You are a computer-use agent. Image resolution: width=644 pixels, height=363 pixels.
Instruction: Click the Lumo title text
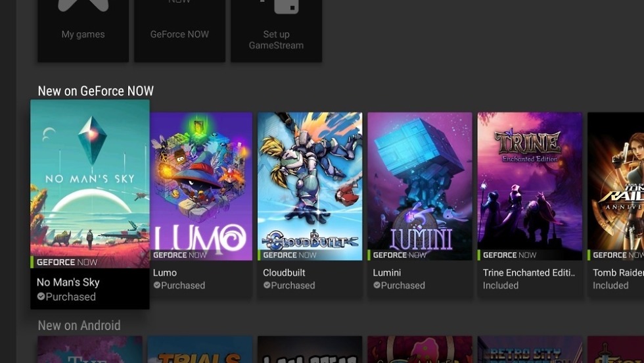165,272
